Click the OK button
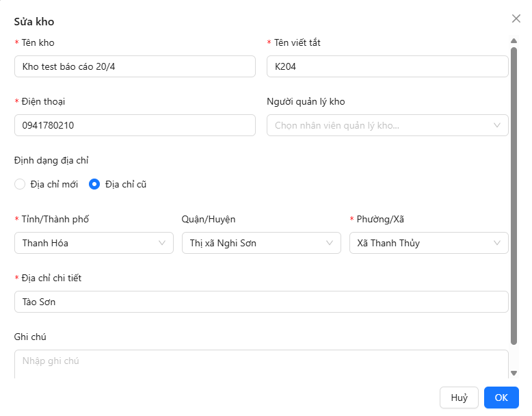532x416 pixels. pos(501,398)
